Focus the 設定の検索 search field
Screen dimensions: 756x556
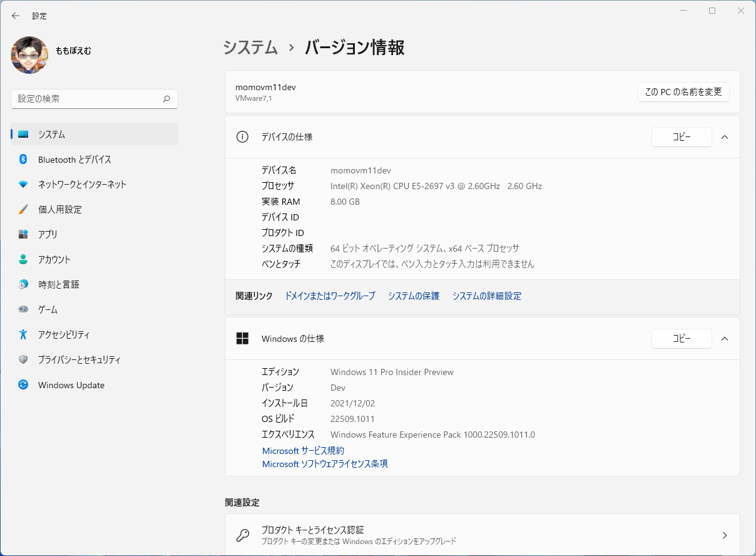[x=94, y=99]
